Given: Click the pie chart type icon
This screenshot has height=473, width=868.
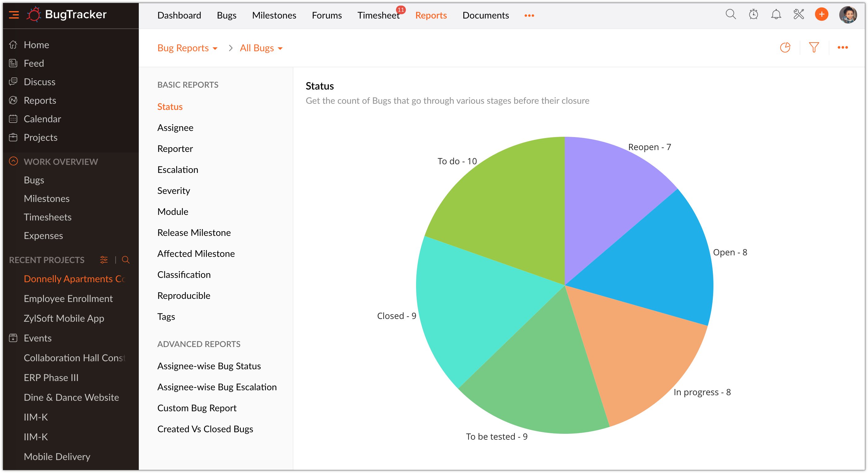Looking at the screenshot, I should coord(785,48).
